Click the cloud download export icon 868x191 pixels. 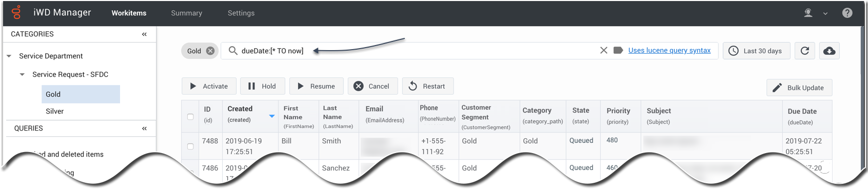(x=829, y=51)
